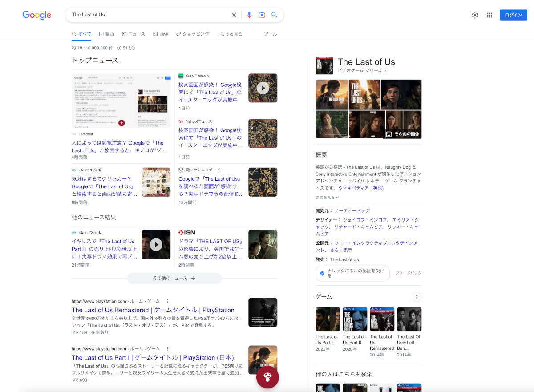Open options menu for The Last of Us Remastered result
534x392 pixels.
(168, 301)
